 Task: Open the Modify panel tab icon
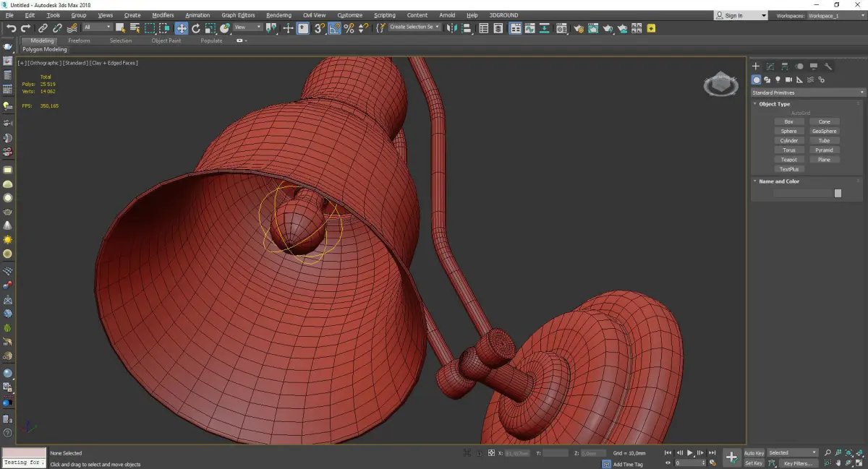(770, 66)
